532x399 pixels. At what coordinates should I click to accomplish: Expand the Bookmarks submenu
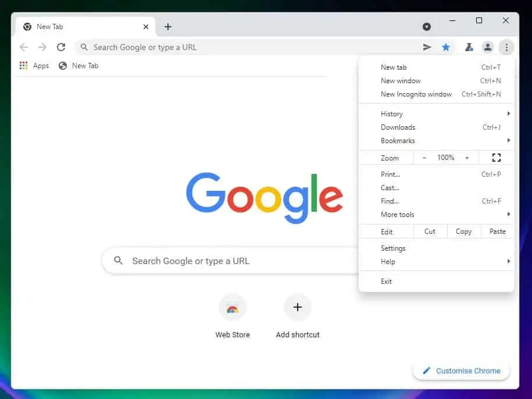click(x=436, y=141)
